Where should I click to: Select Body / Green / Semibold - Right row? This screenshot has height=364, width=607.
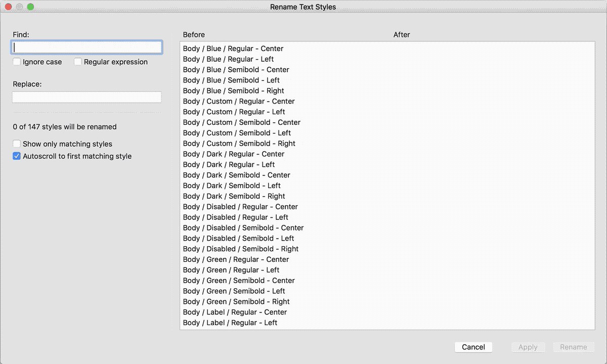pyautogui.click(x=387, y=302)
